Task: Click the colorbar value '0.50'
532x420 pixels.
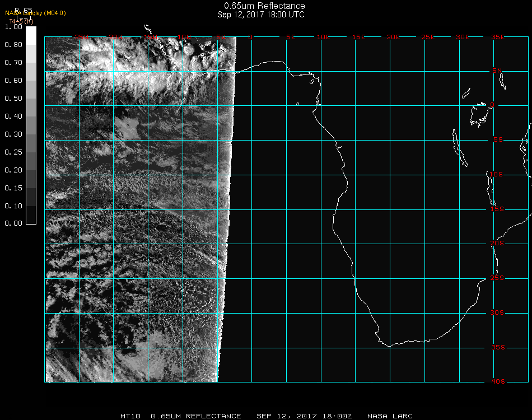Action: pos(13,99)
